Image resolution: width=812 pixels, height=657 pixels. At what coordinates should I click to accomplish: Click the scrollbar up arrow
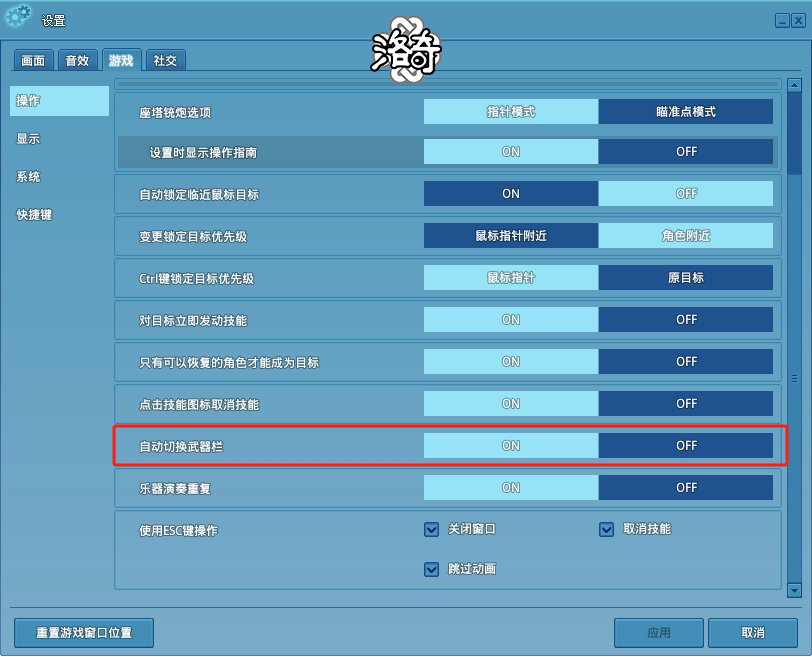tap(794, 87)
